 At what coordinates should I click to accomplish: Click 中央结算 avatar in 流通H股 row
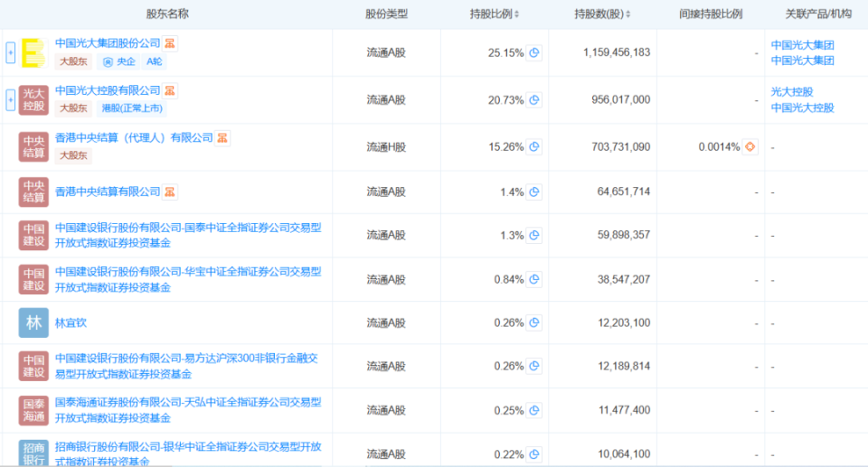(33, 146)
